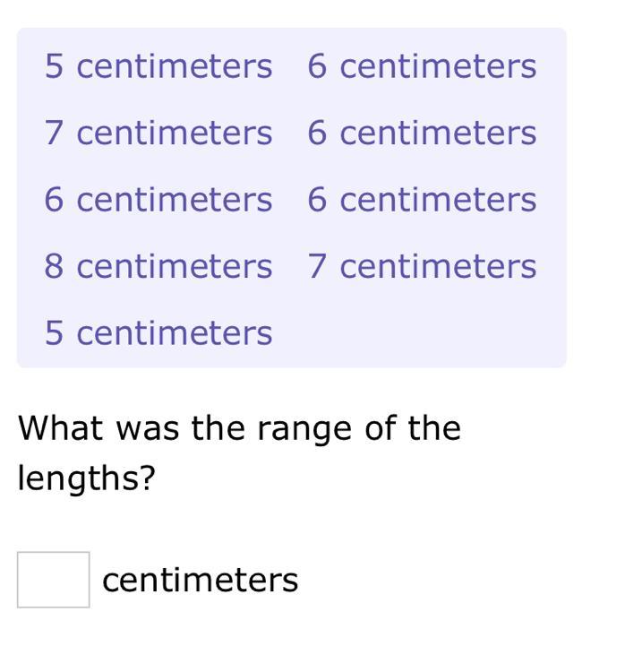Image resolution: width=625 pixels, height=672 pixels.
Task: Click the numeral 8 in the data list
Action: click(x=55, y=266)
